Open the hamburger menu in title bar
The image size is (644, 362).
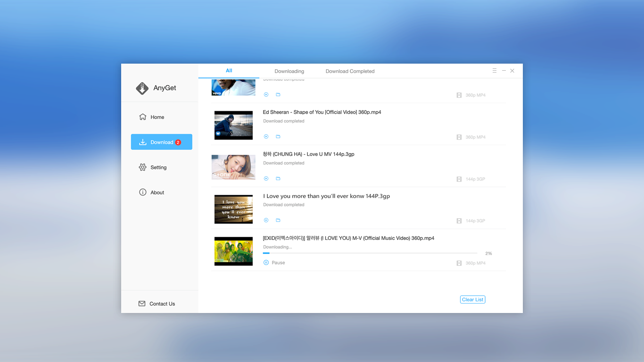(495, 71)
